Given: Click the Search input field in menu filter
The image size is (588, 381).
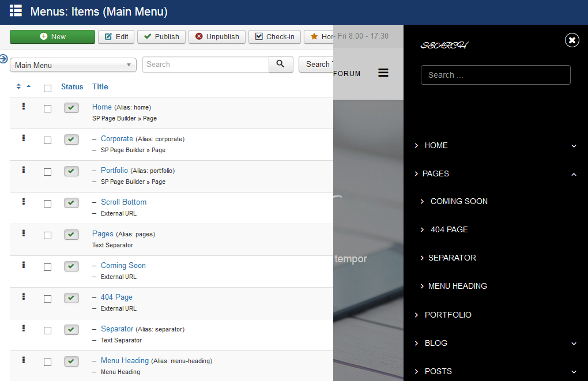Looking at the screenshot, I should point(205,65).
